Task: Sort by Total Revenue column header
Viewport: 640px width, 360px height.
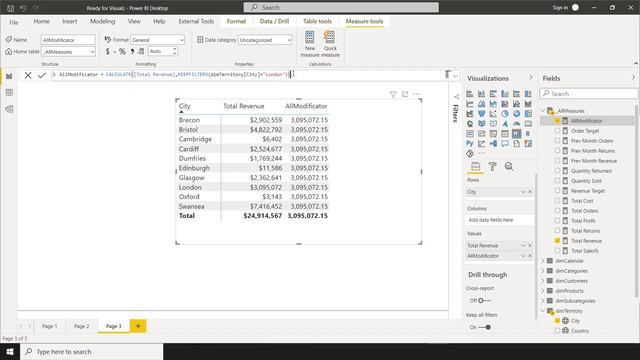Action: pyautogui.click(x=244, y=106)
